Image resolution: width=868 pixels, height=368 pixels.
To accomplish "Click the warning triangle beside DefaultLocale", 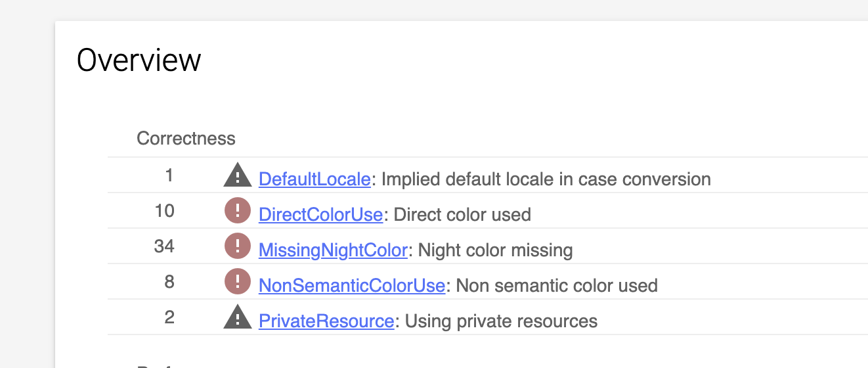I will [x=238, y=175].
